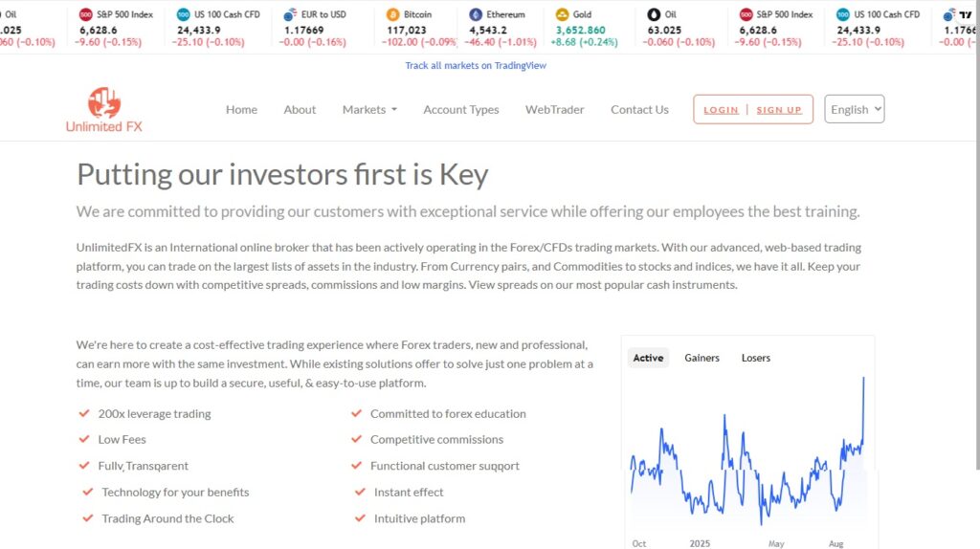The image size is (980, 549).
Task: Navigate to the Contact Us page
Action: (639, 110)
